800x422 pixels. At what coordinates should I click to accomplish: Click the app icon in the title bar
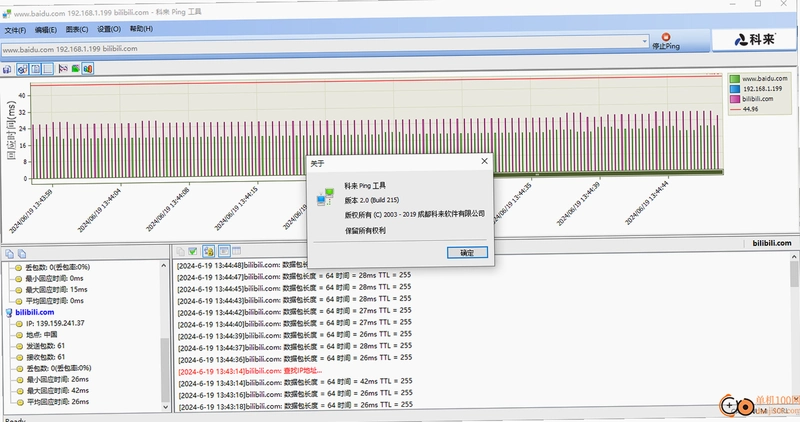click(x=7, y=13)
